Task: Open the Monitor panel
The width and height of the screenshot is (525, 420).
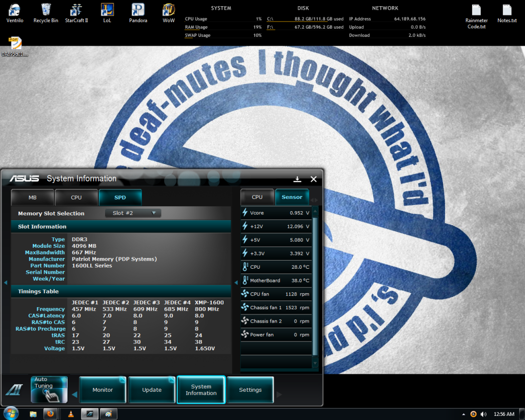Action: point(103,390)
